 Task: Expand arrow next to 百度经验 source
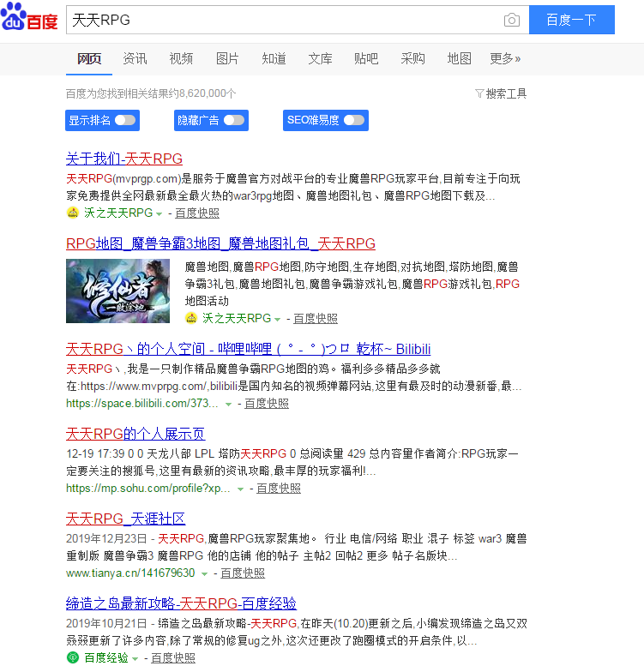pos(135,658)
